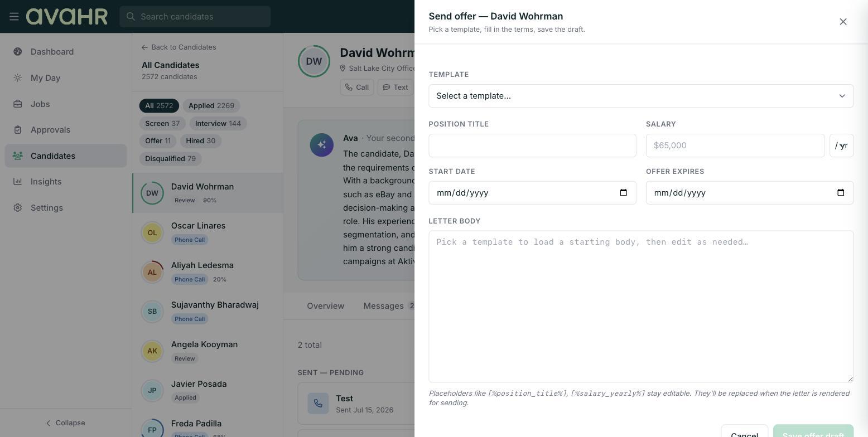The image size is (868, 437).
Task: Click the Call button
Action: coord(357,88)
